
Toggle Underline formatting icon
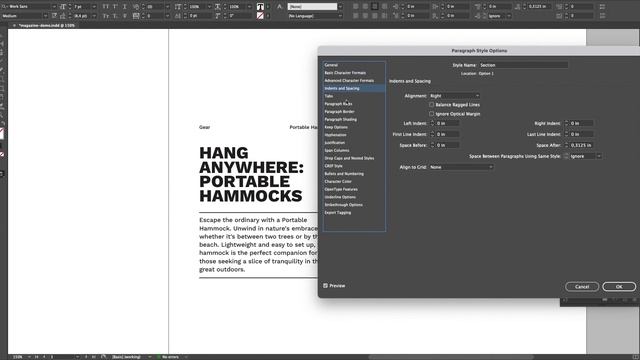(x=124, y=7)
